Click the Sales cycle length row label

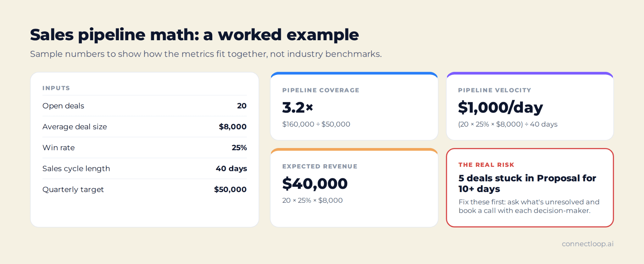tap(76, 169)
